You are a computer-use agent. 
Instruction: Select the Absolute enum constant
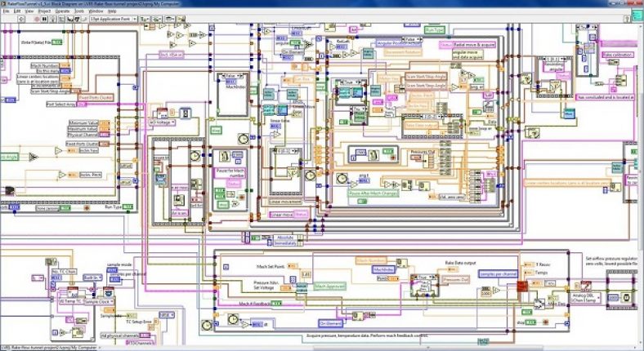pyautogui.click(x=285, y=238)
